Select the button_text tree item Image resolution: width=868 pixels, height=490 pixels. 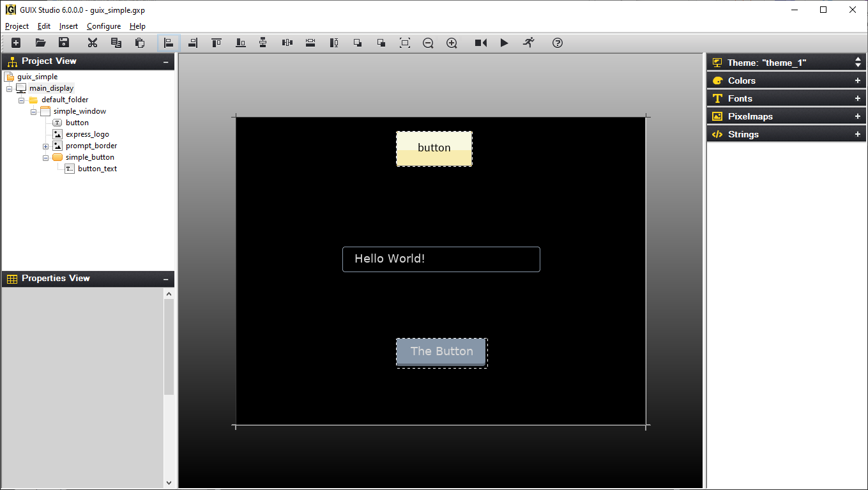click(x=97, y=168)
